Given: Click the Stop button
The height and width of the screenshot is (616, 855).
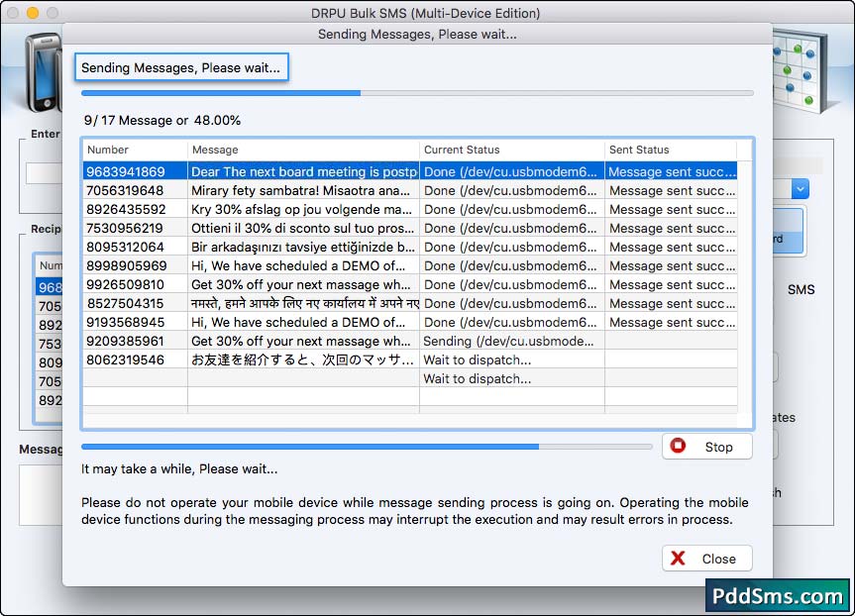Looking at the screenshot, I should [707, 447].
